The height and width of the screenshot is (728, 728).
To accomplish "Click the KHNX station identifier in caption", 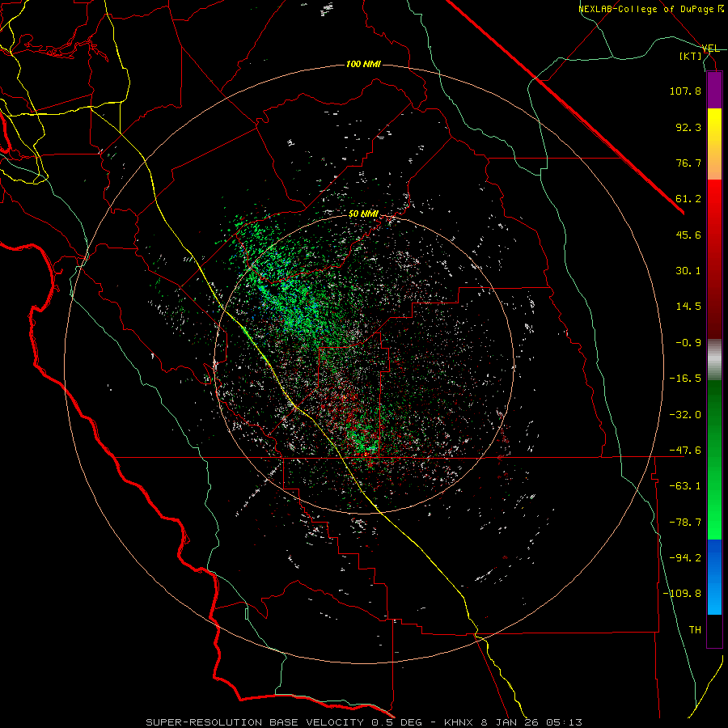I will pyautogui.click(x=459, y=722).
